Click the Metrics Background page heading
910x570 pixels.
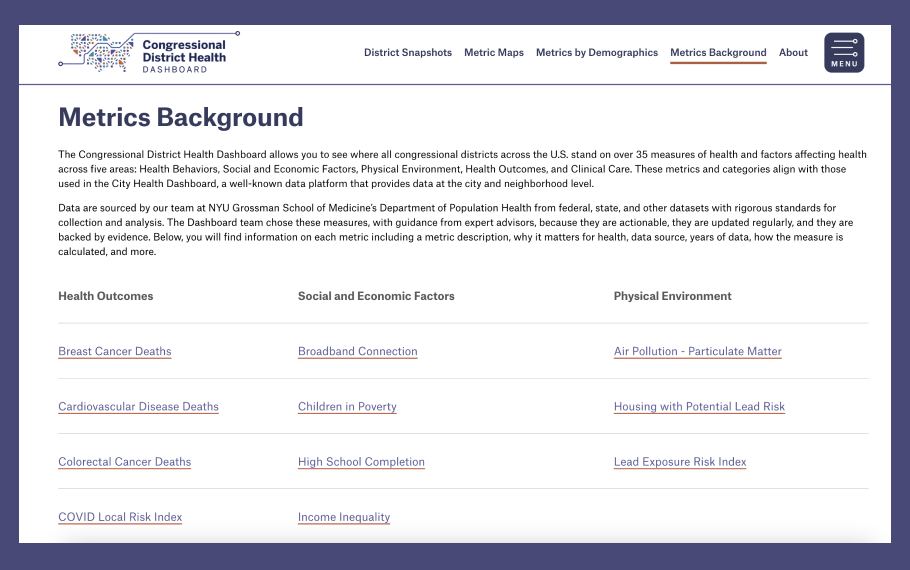pos(181,118)
